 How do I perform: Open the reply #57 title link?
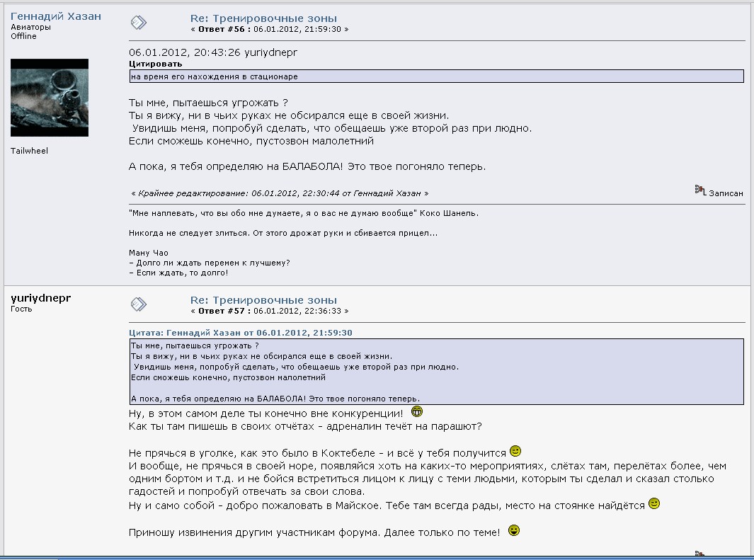263,299
